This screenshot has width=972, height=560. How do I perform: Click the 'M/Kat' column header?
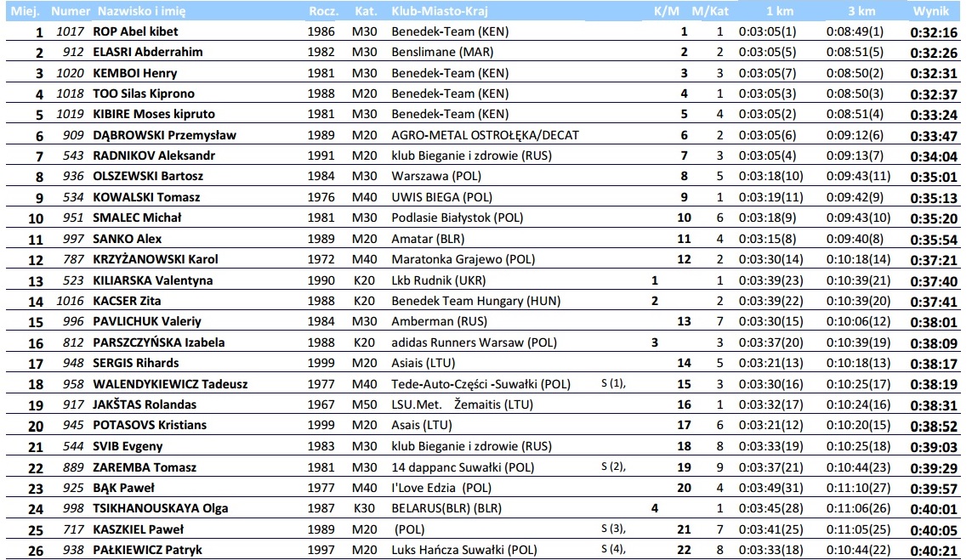click(708, 14)
